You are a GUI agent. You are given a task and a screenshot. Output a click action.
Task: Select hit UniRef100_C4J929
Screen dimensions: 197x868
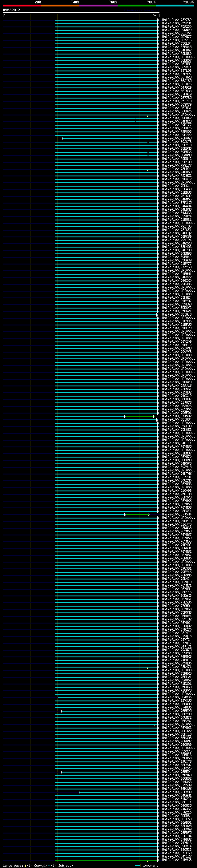tap(177, 88)
